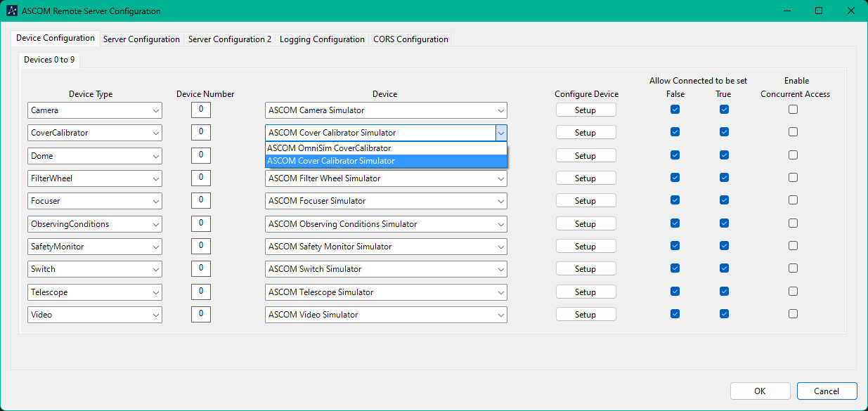Switch to the Server Configuration tab
This screenshot has width=868, height=411.
pos(141,39)
